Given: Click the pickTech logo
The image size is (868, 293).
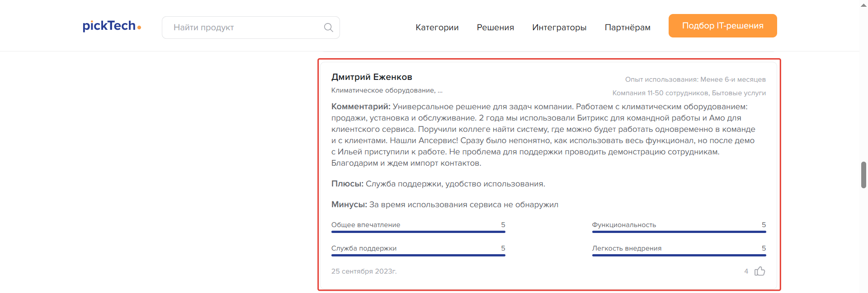Looking at the screenshot, I should (112, 26).
